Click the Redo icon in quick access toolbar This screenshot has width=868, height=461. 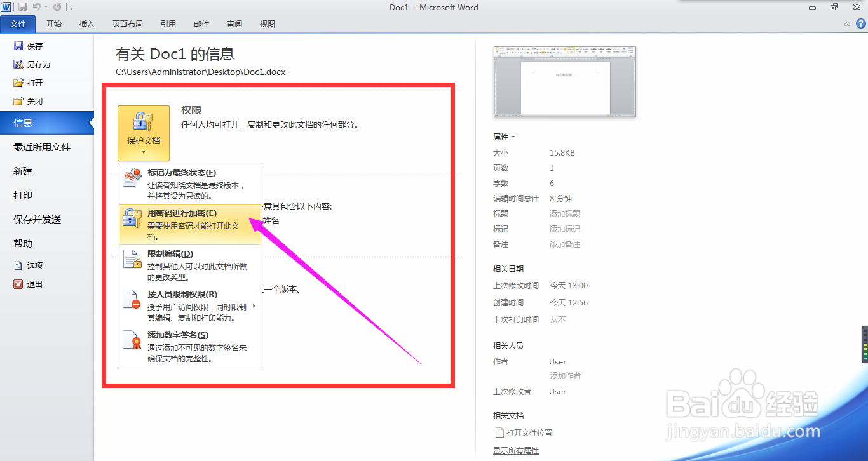click(57, 7)
